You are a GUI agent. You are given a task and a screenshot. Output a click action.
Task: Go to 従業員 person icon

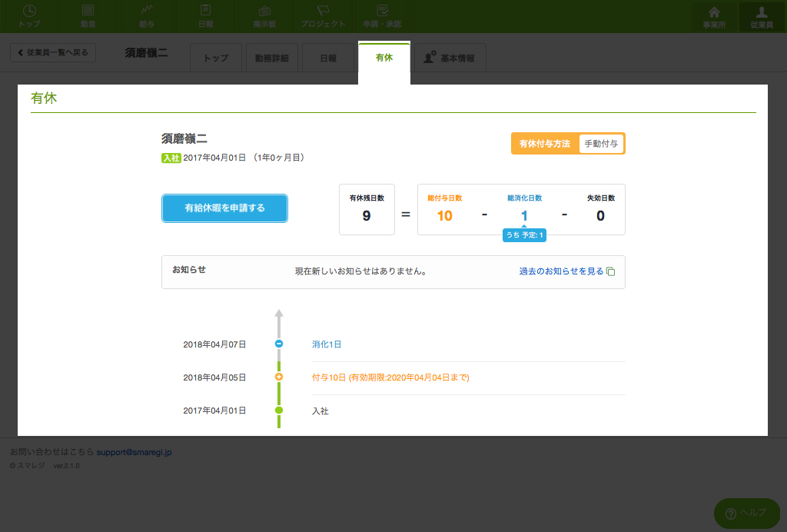coord(762,12)
